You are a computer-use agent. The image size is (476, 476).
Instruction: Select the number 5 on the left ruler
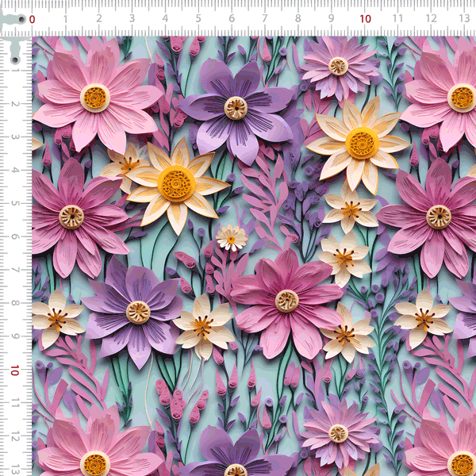[14, 204]
